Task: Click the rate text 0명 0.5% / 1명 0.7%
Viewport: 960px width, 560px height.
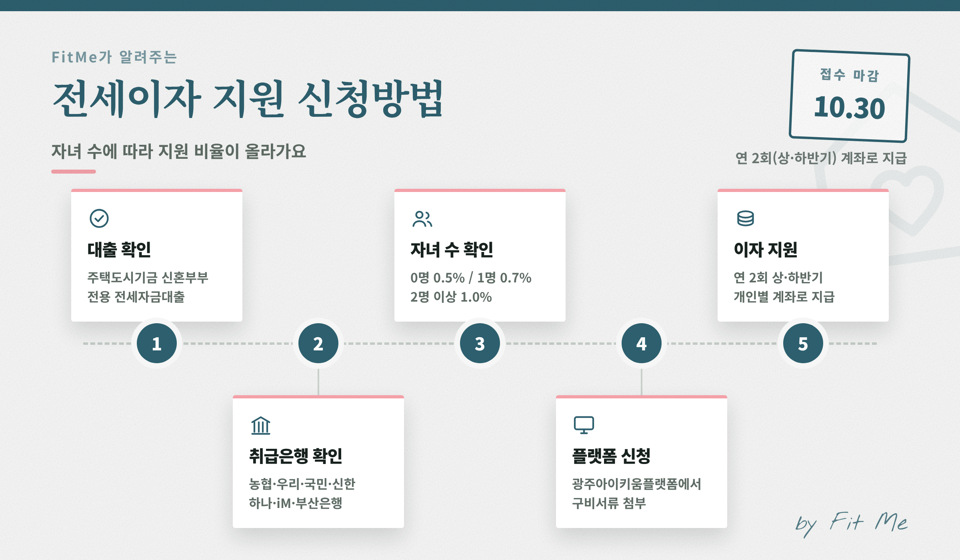Action: [471, 278]
